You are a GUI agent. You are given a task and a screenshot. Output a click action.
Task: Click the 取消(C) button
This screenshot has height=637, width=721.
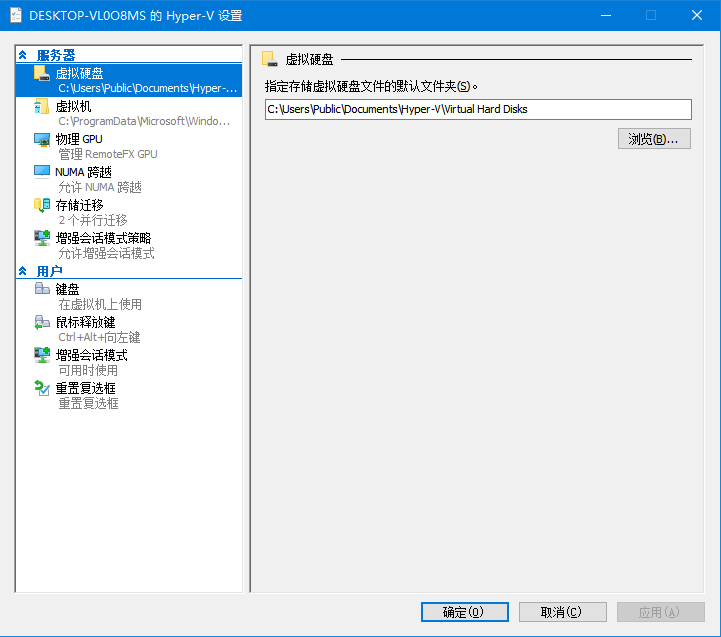[x=562, y=612]
